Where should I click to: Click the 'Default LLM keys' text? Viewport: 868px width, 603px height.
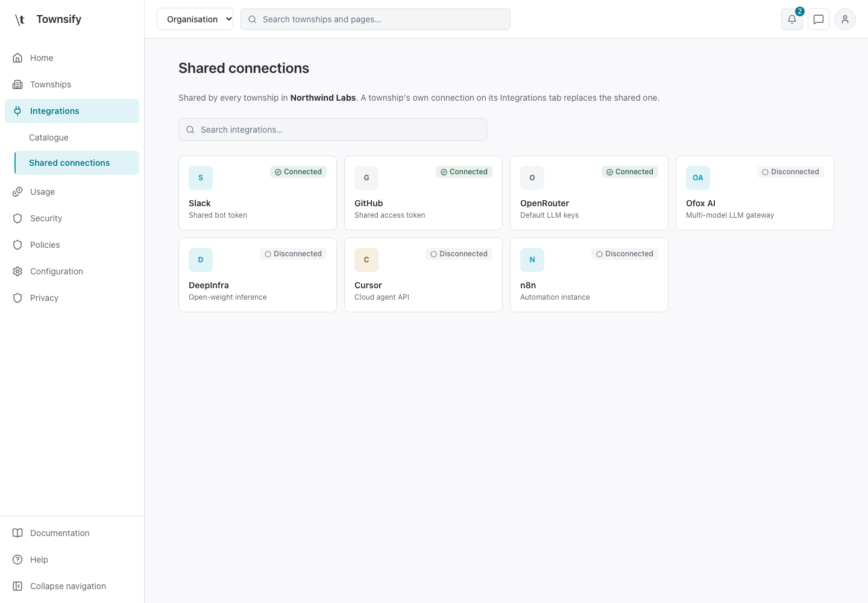[549, 215]
